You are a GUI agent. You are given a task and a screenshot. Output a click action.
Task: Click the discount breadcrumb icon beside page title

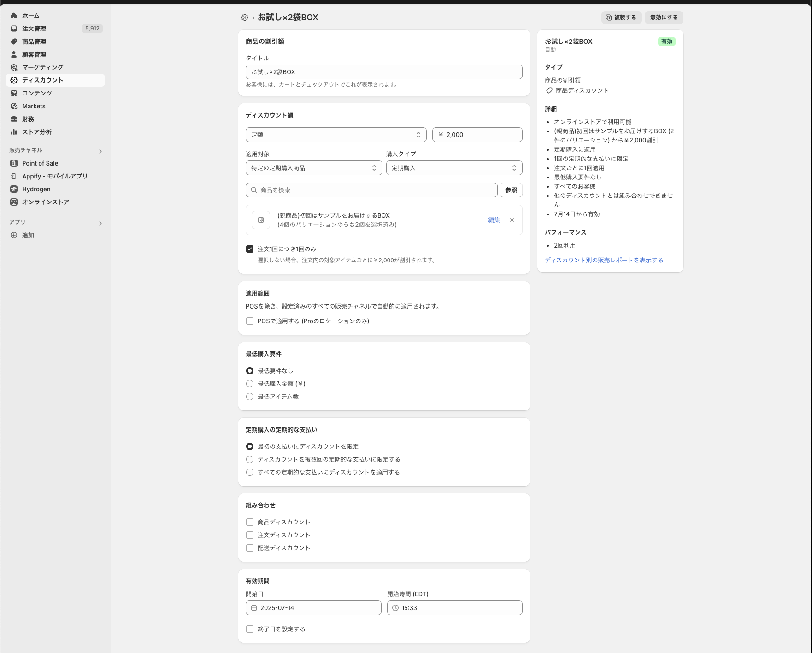(x=245, y=18)
